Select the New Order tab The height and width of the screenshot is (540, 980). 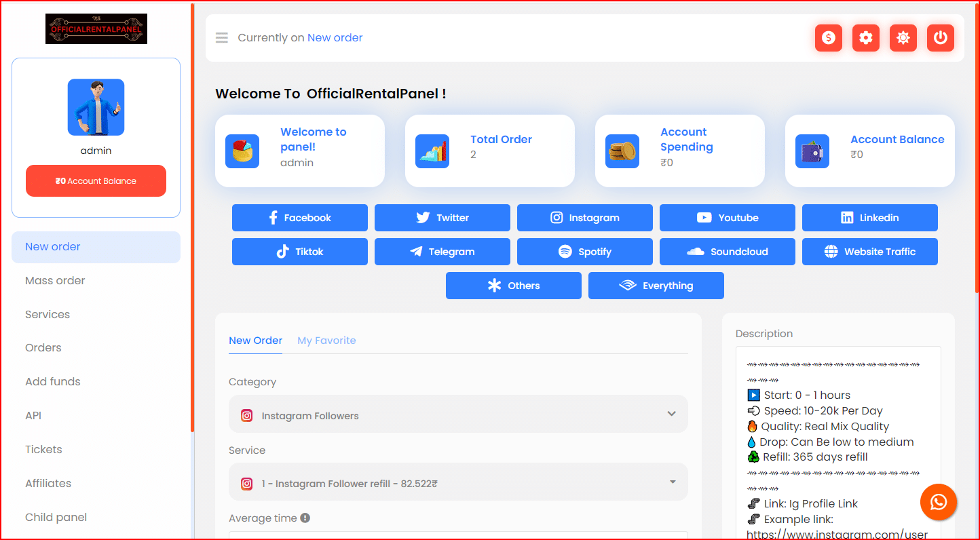(x=255, y=340)
